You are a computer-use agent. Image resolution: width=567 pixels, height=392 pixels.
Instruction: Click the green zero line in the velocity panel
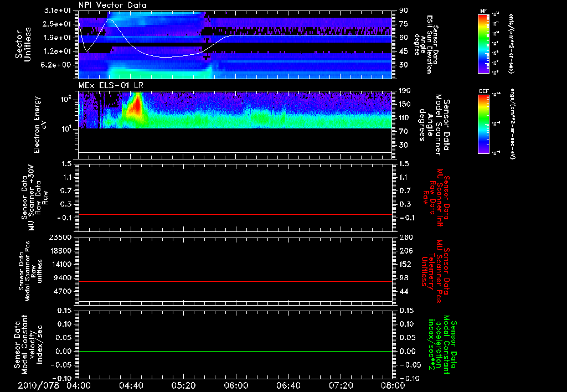click(235, 351)
